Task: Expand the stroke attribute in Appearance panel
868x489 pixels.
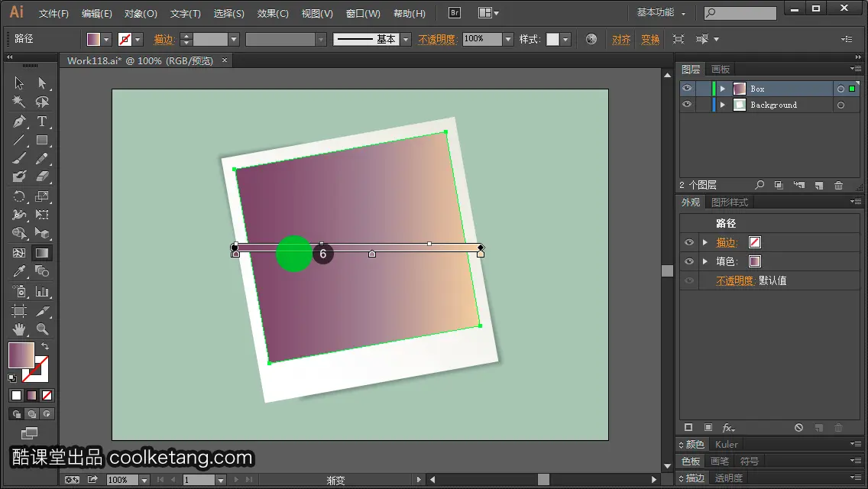Action: (704, 242)
